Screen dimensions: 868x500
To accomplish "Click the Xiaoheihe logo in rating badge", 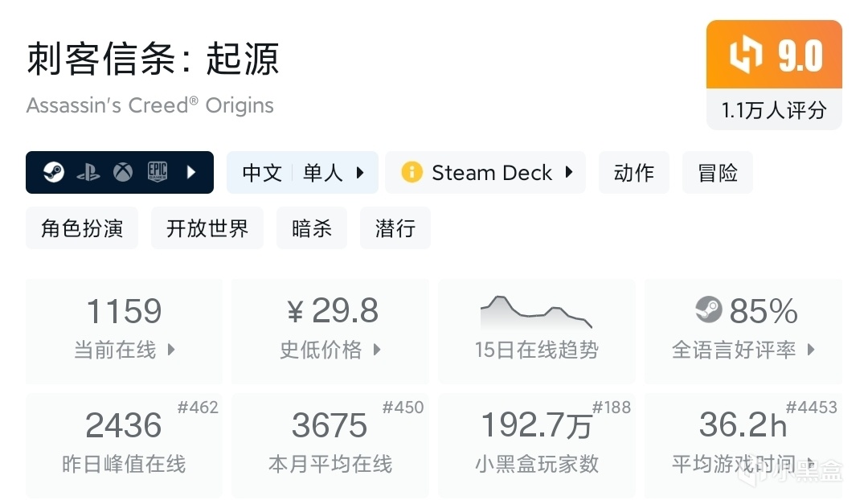I will (744, 55).
